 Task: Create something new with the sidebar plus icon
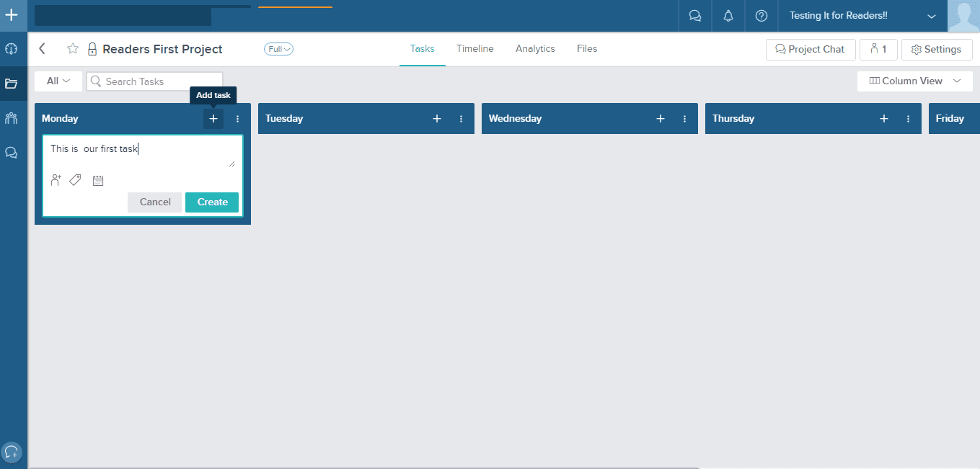click(x=14, y=15)
